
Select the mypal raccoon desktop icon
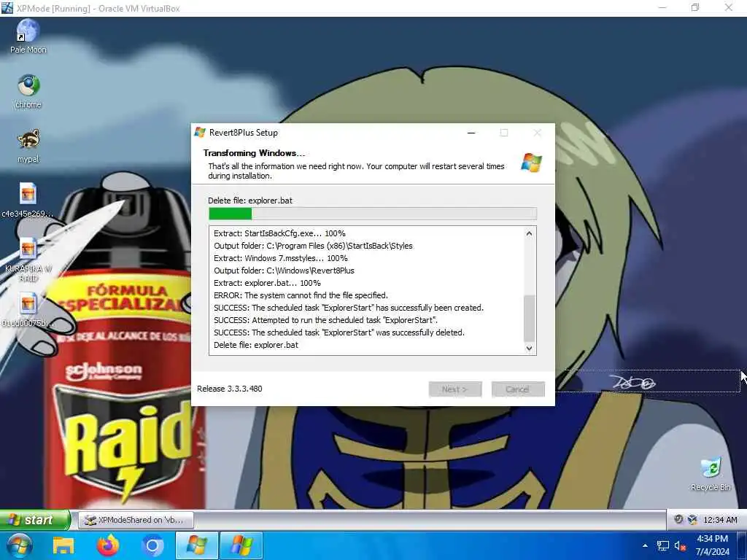[28, 146]
